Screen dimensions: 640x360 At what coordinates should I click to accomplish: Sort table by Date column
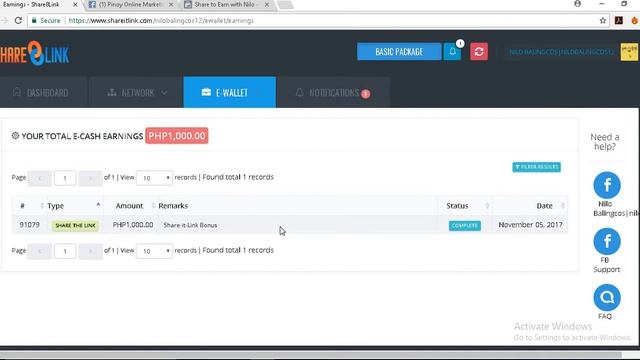pos(530,206)
